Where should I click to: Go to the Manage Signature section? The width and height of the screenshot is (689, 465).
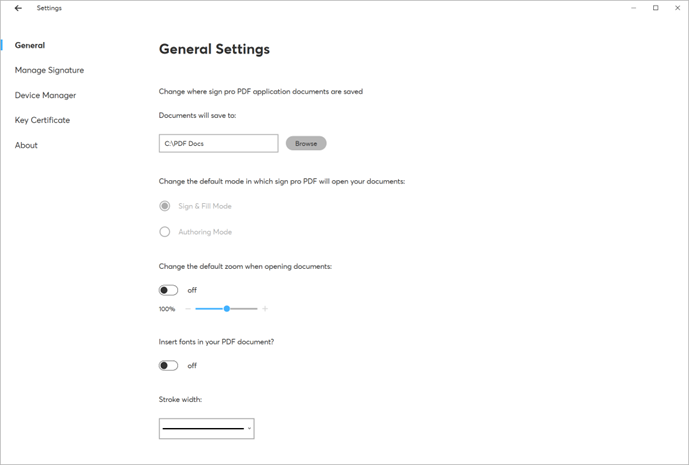pyautogui.click(x=49, y=70)
